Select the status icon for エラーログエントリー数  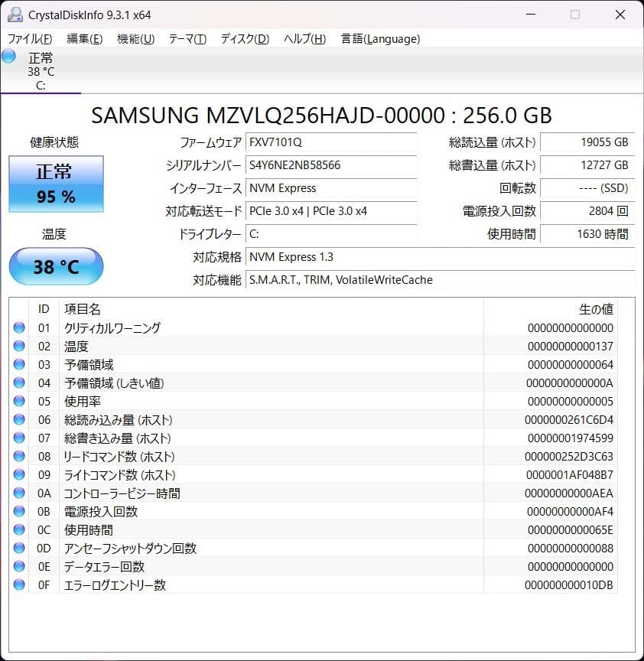pyautogui.click(x=19, y=584)
